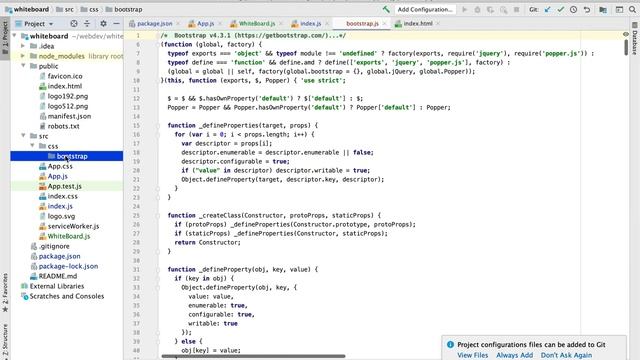640x360 pixels.
Task: Click Always Add in Git notification
Action: [x=514, y=355]
